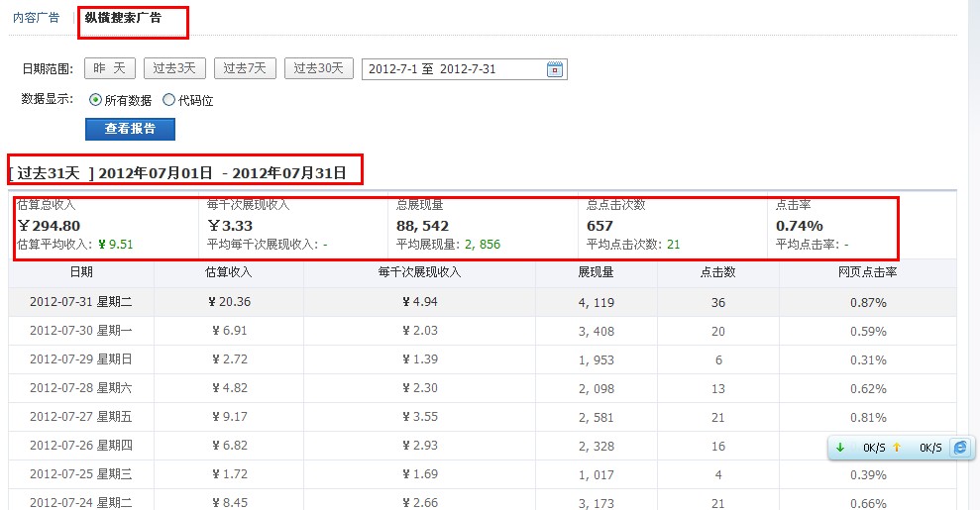Click the 过去7天 button
This screenshot has height=510, width=980.
(245, 68)
